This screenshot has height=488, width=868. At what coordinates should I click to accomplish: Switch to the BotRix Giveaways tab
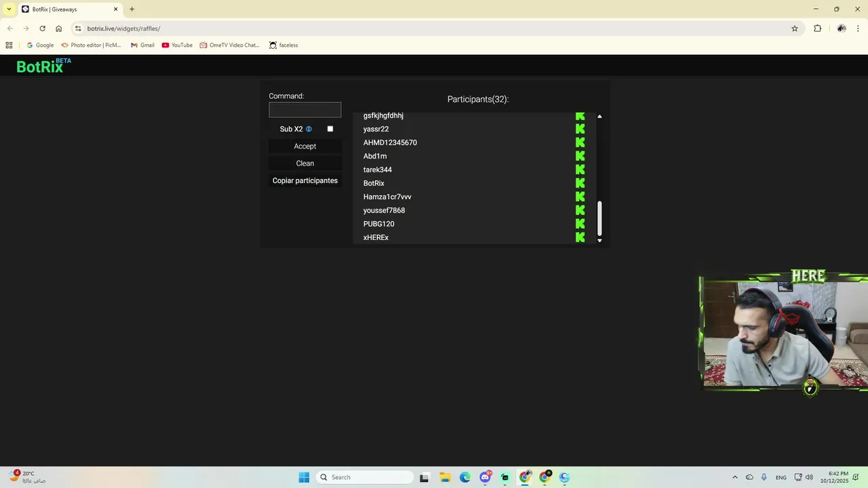pos(69,9)
